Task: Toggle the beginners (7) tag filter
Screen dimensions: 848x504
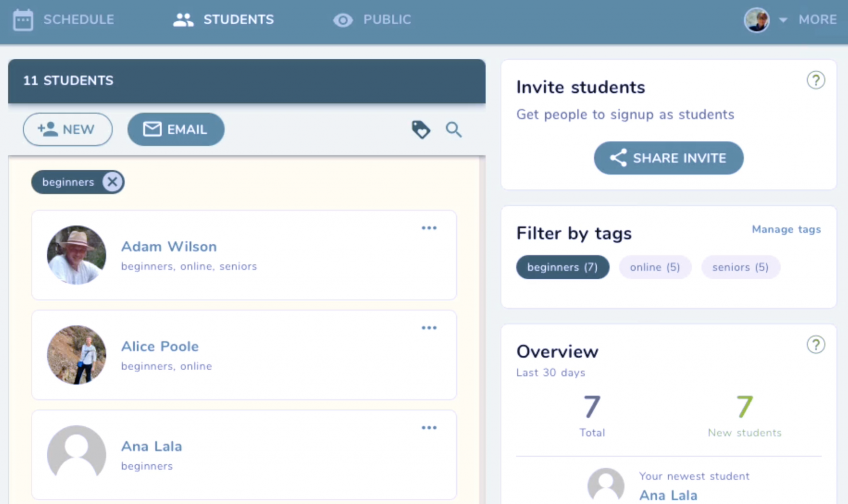Action: [x=562, y=267]
